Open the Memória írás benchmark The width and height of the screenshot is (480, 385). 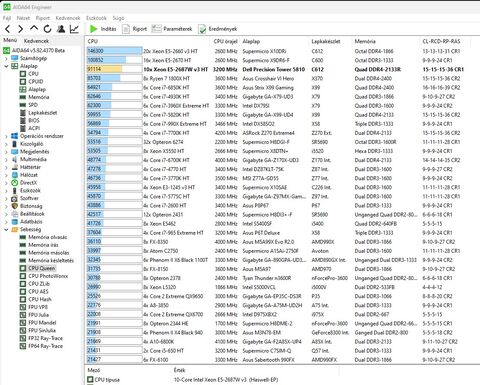click(39, 245)
